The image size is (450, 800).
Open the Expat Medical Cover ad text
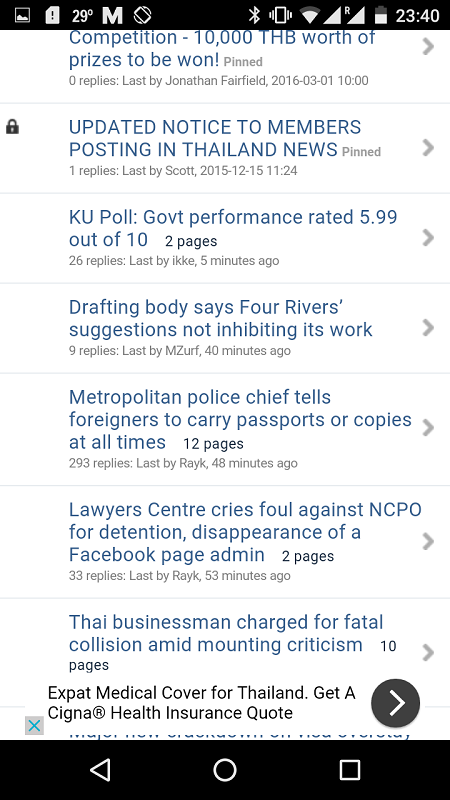pos(202,703)
